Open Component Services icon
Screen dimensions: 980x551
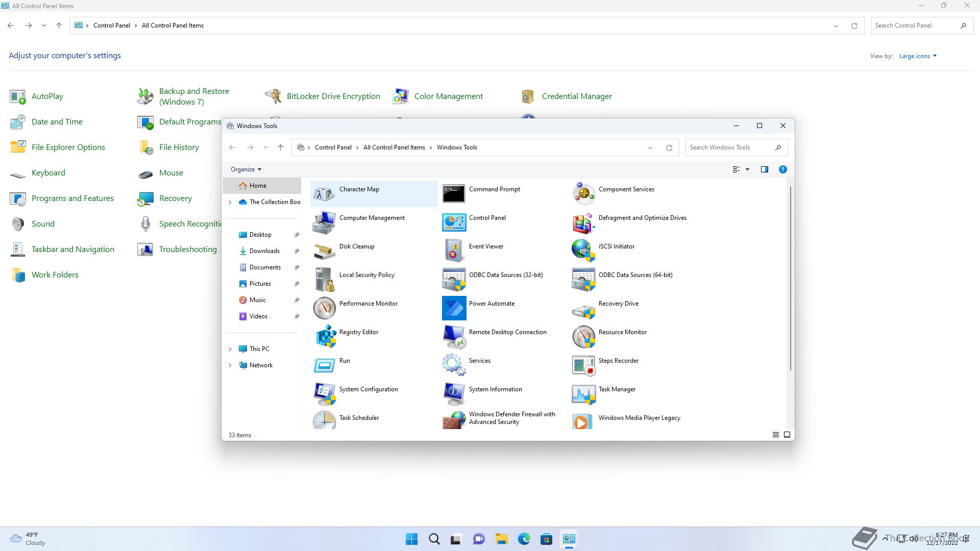click(583, 194)
